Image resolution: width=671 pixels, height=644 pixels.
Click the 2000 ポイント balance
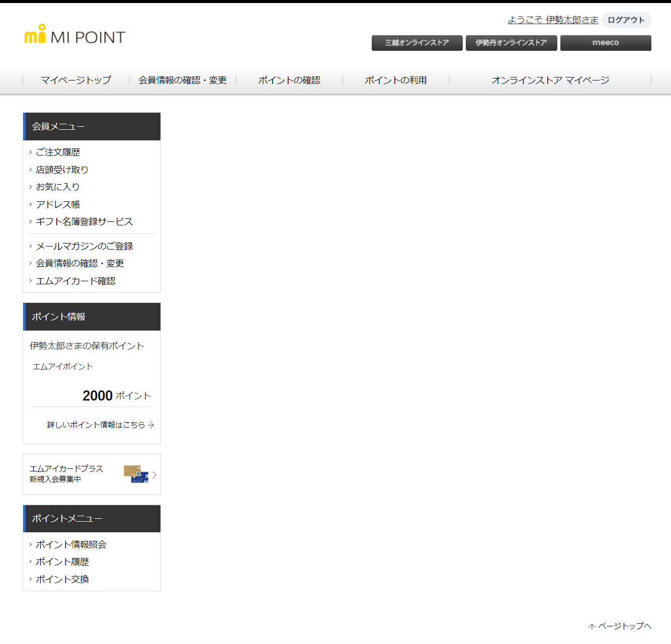tap(117, 395)
